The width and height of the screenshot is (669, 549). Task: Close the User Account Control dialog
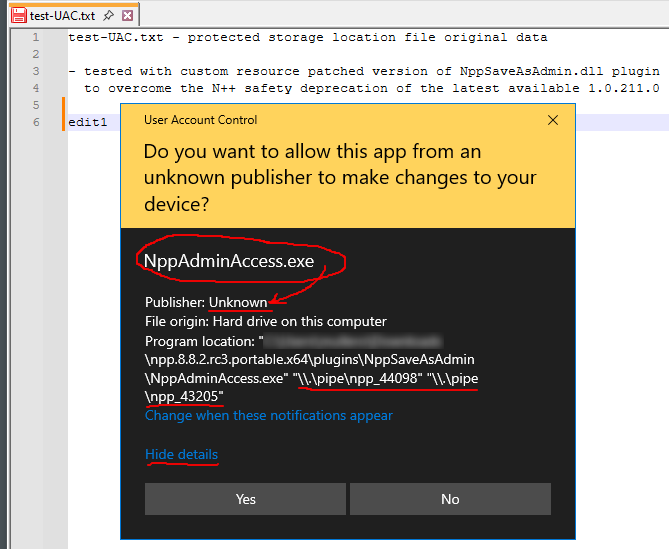click(x=553, y=120)
